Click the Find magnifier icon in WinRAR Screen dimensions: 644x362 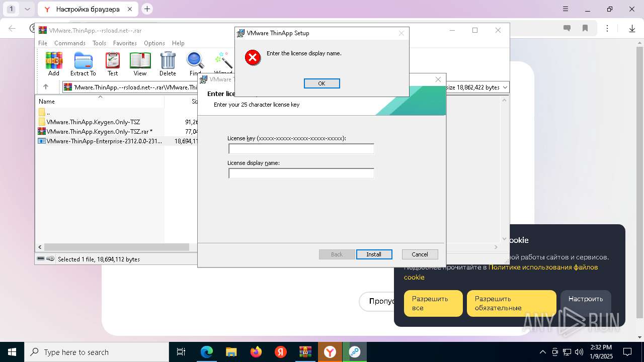point(195,64)
